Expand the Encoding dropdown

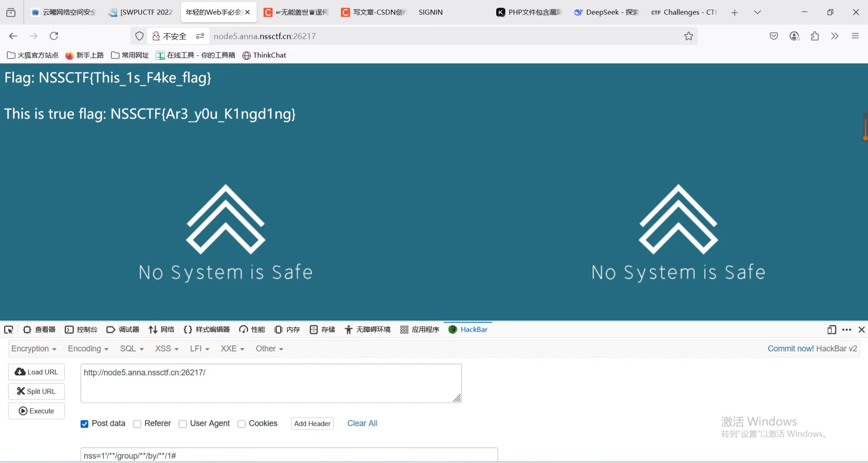[88, 348]
